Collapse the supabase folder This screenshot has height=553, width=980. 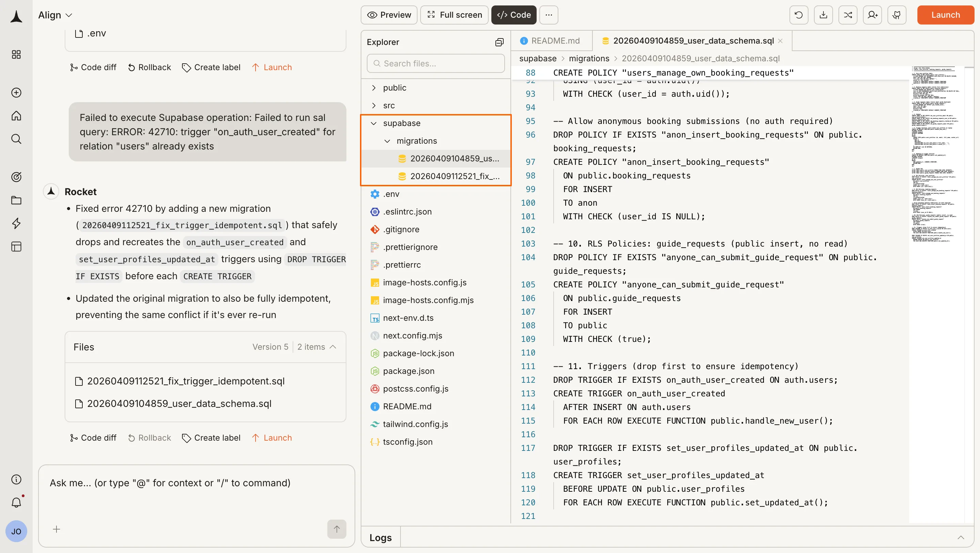(x=436, y=123)
